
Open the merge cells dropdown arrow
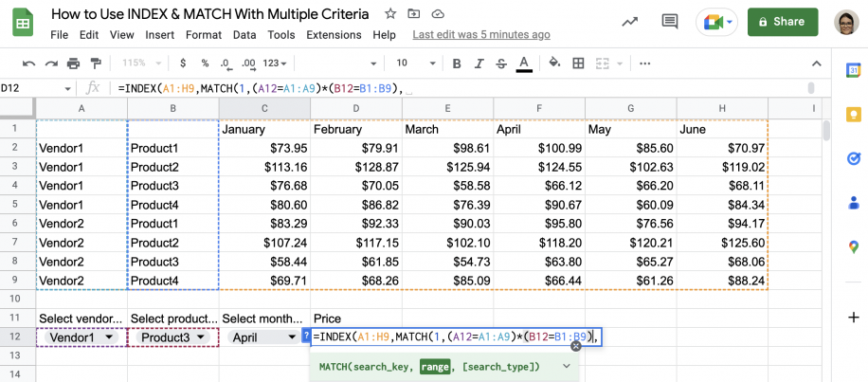coord(619,64)
